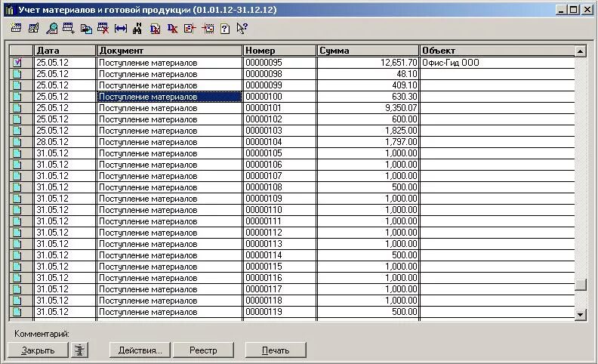The width and height of the screenshot is (598, 364).
Task: Open the Действия... menu button
Action: pyautogui.click(x=140, y=350)
